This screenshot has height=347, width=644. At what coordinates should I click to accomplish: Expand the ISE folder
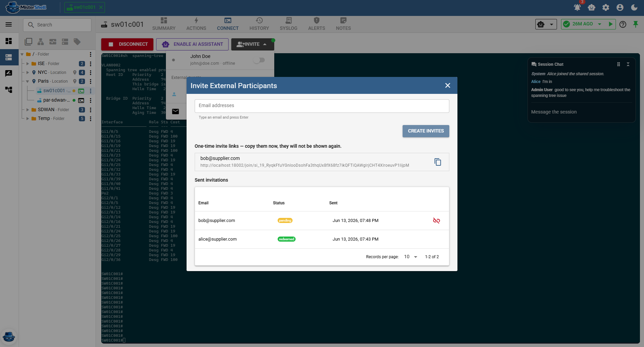click(x=28, y=64)
